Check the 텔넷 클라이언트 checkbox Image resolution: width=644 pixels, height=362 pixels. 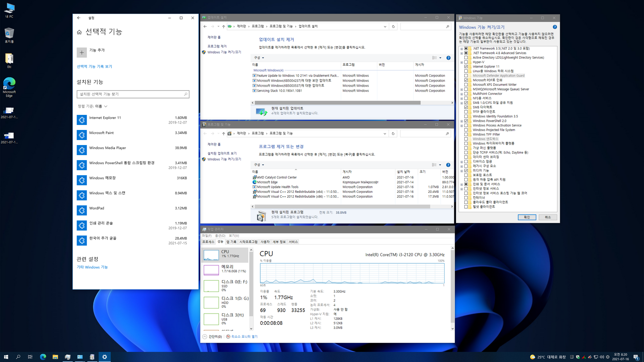(466, 207)
